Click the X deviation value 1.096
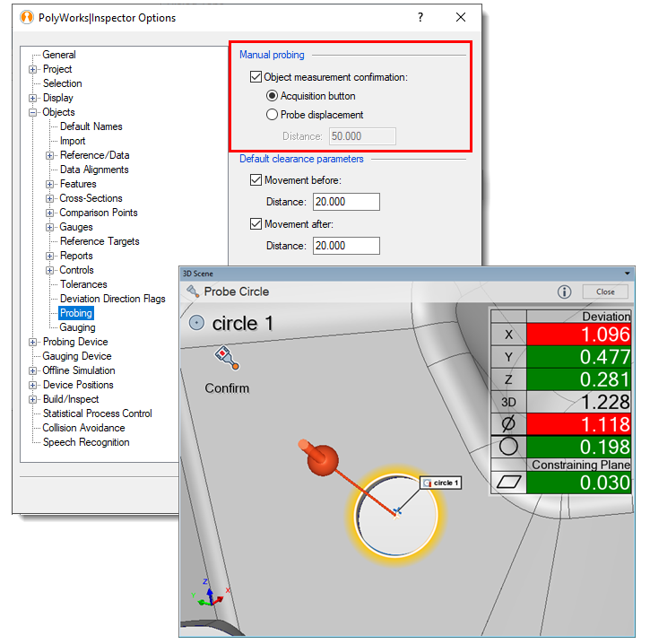 point(578,335)
